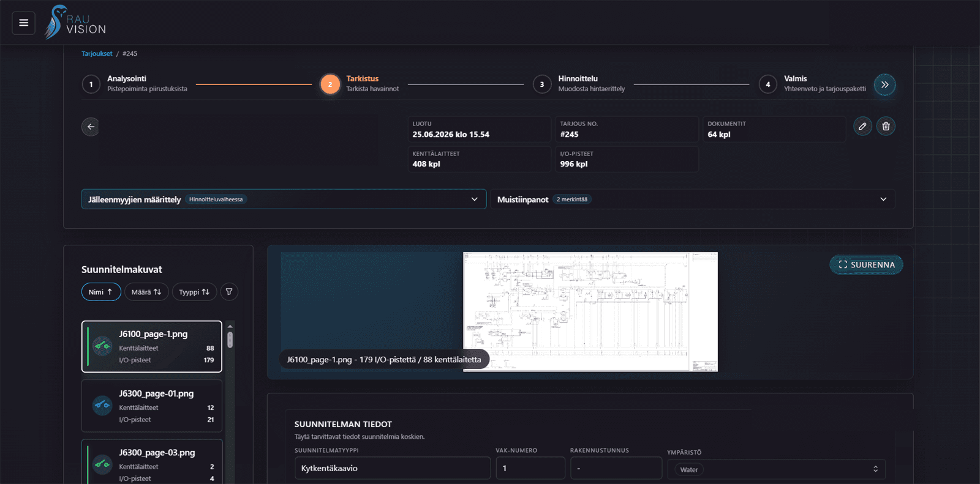Viewport: 980px width, 484px height.
Task: Go to the Analysointi step
Action: (x=135, y=84)
